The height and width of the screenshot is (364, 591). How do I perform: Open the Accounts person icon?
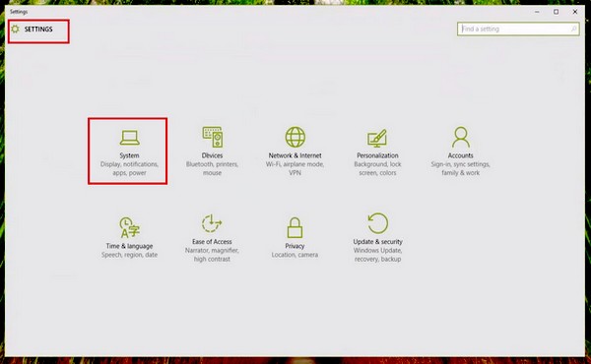[x=461, y=137]
